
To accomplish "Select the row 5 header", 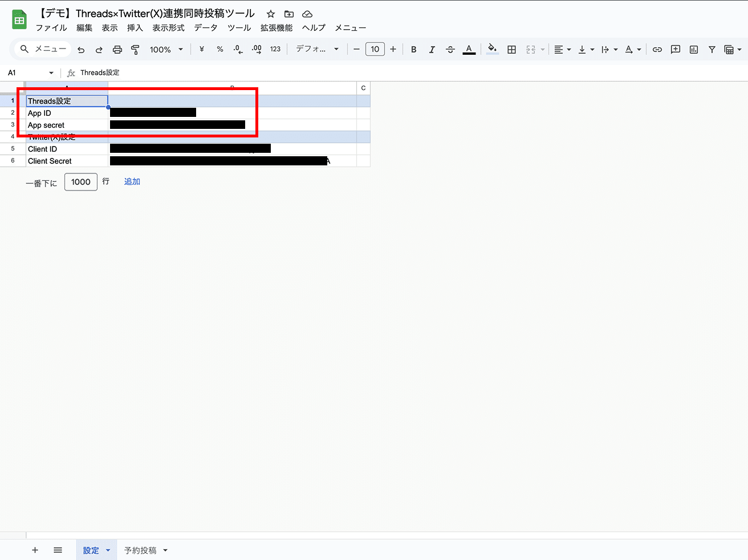I will point(13,149).
